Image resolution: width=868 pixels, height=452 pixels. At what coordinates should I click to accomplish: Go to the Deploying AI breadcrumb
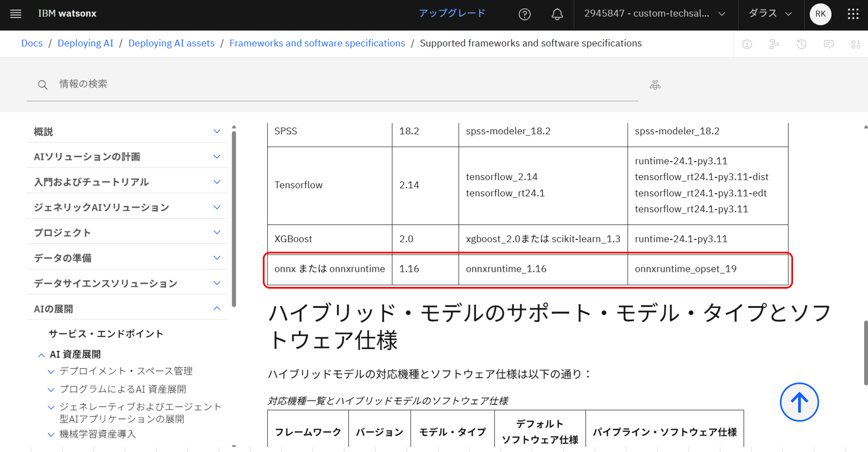coord(86,44)
